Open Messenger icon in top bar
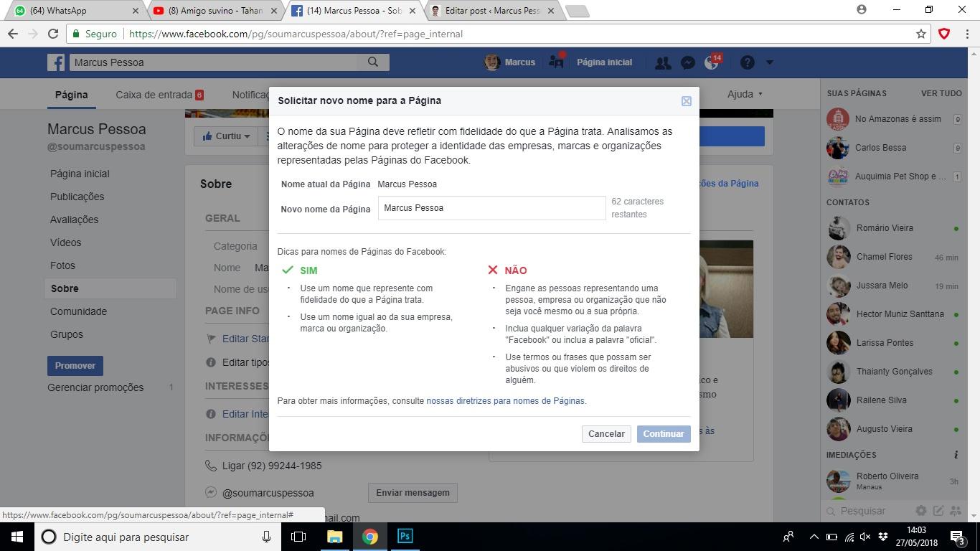This screenshot has width=980, height=551. pos(687,63)
